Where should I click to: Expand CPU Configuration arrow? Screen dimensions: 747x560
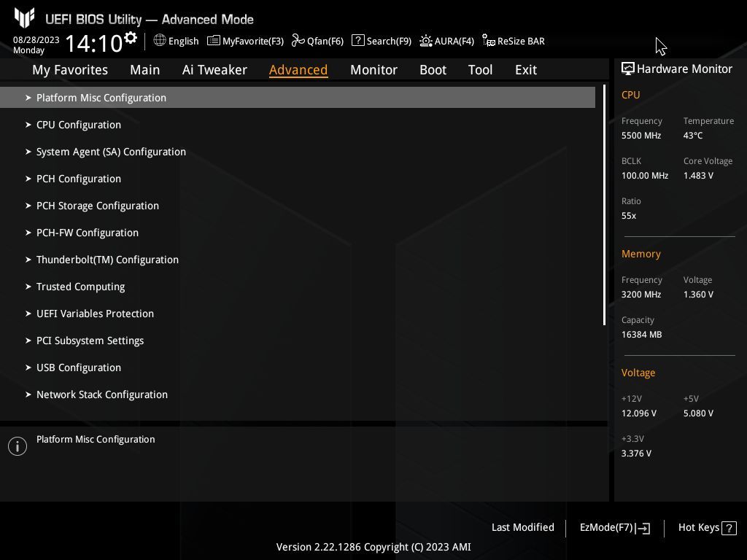pyautogui.click(x=28, y=125)
